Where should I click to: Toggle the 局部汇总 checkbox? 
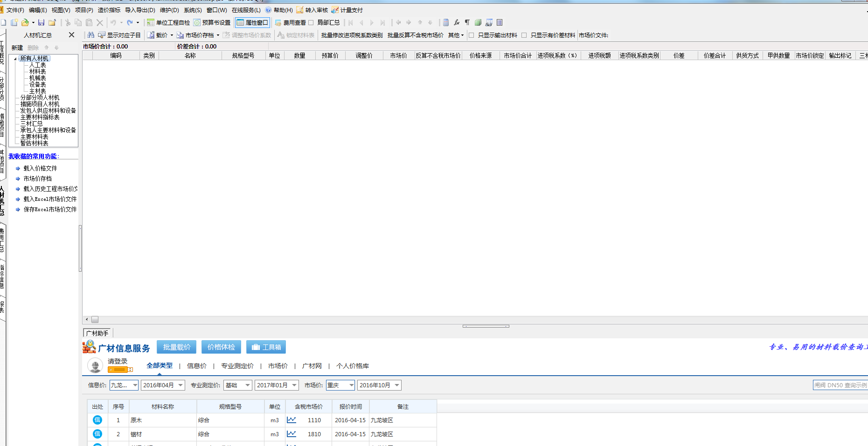pyautogui.click(x=311, y=22)
